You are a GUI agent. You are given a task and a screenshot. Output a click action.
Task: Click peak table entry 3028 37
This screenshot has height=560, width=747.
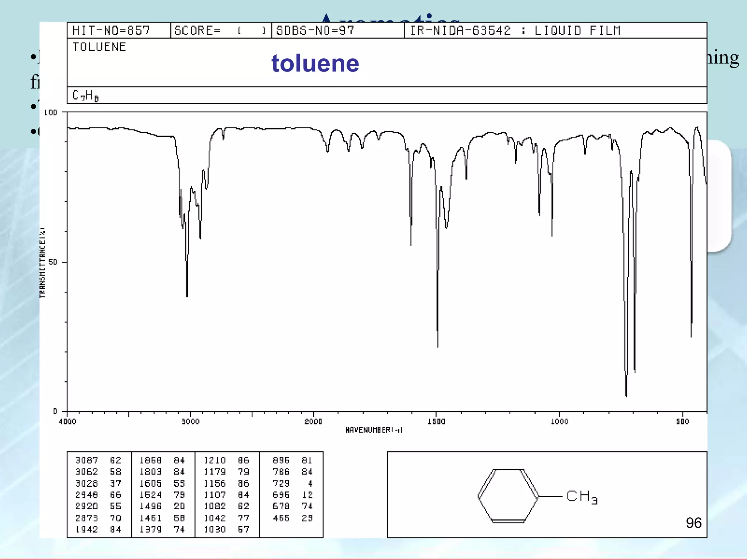pyautogui.click(x=98, y=483)
